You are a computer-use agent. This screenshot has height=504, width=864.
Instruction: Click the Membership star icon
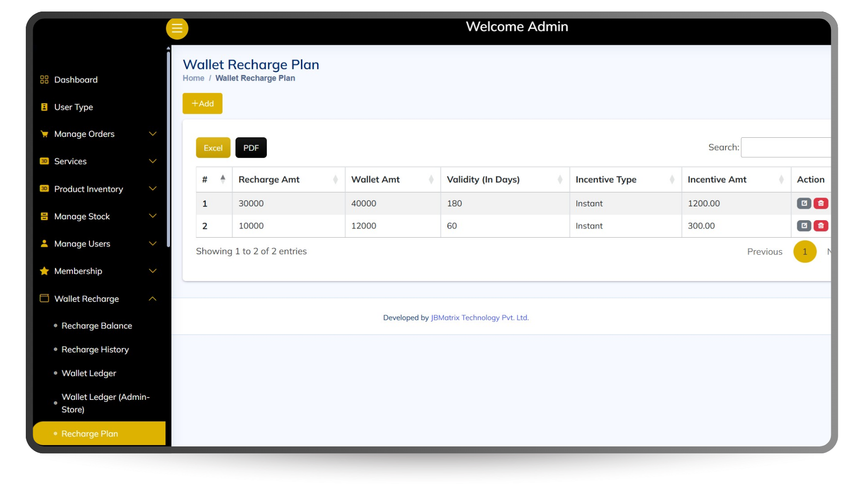44,271
